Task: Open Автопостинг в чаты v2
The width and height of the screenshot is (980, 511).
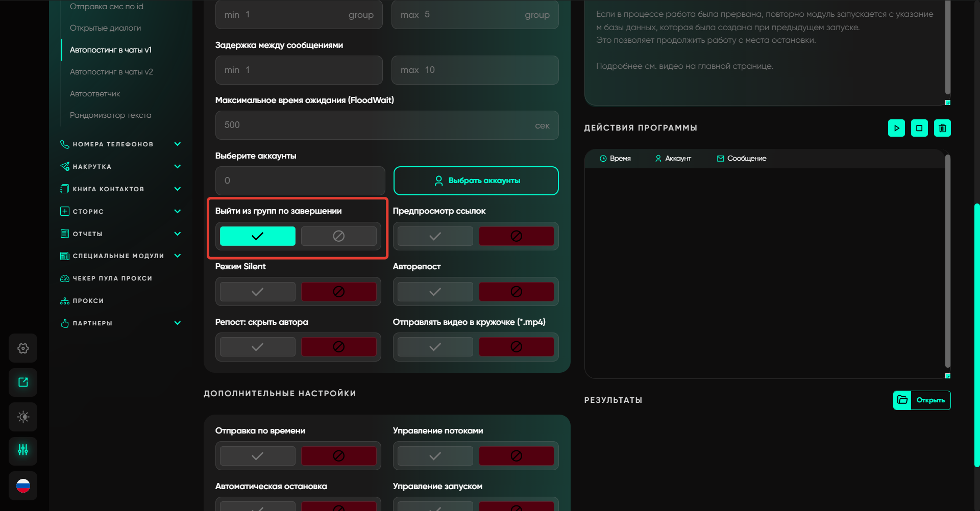Action: (111, 72)
